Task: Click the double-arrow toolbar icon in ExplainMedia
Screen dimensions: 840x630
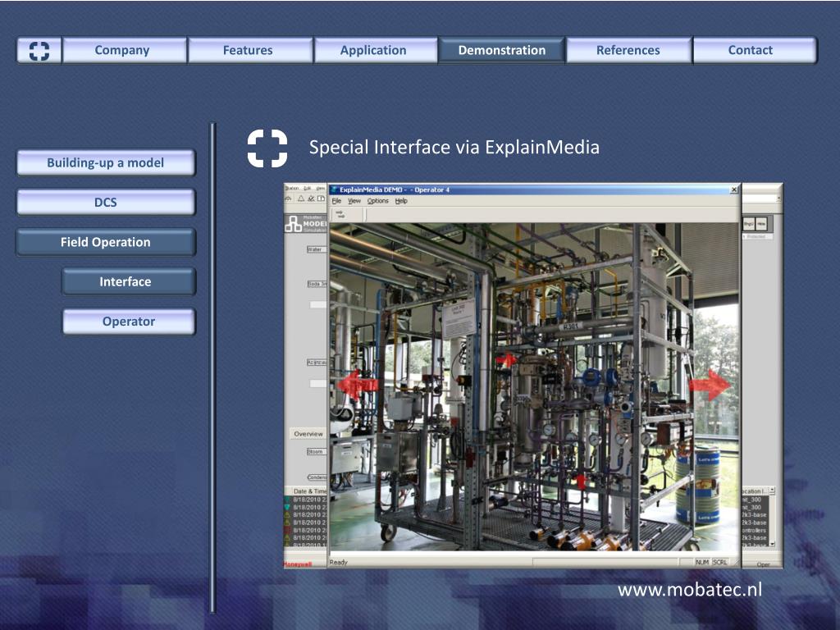Action: [340, 214]
